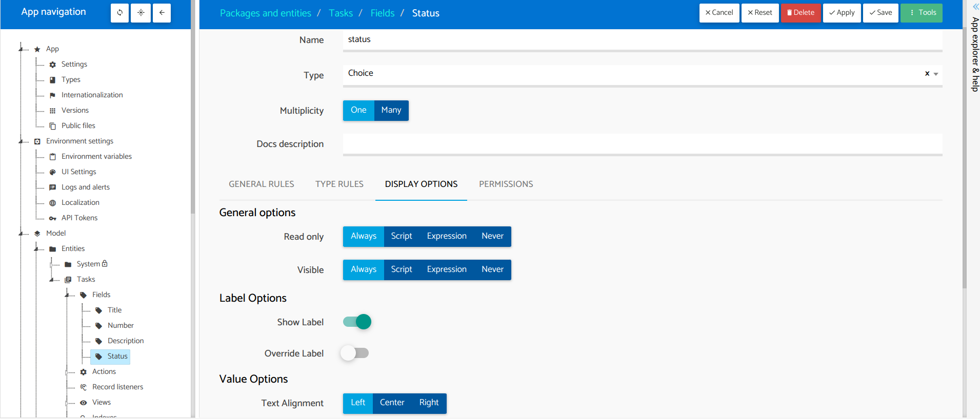Click the Record listeners icon

[84, 387]
